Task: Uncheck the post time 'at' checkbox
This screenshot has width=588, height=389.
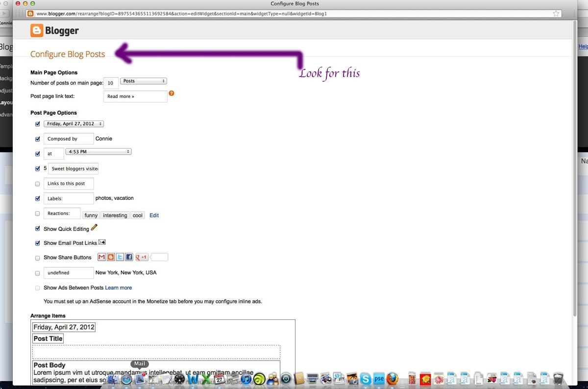Action: 38,154
